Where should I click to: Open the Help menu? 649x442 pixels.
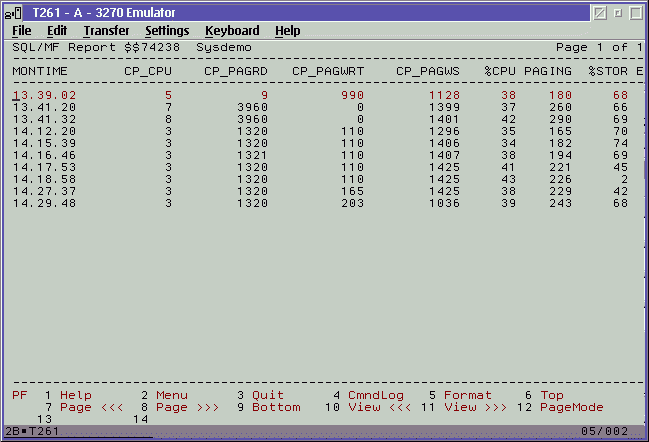coord(288,31)
